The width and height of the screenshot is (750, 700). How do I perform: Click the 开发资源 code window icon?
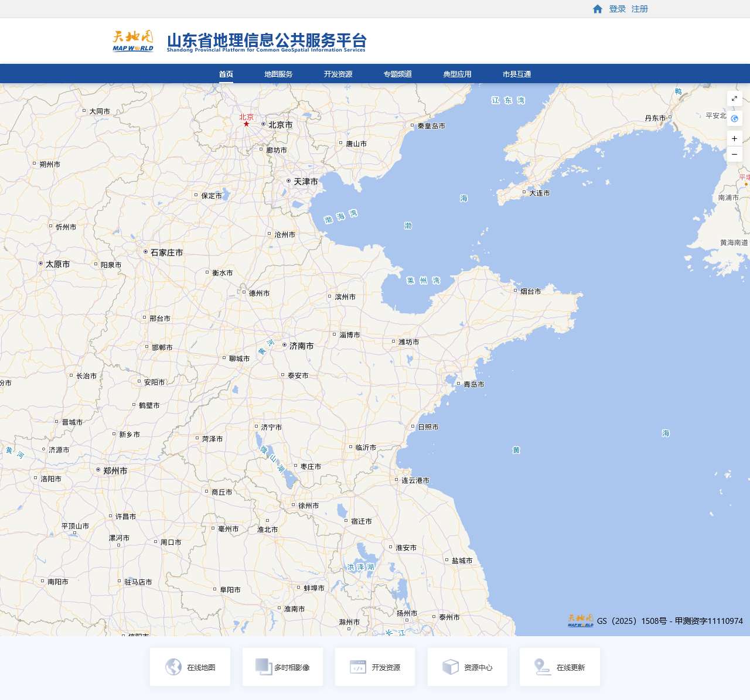(358, 667)
